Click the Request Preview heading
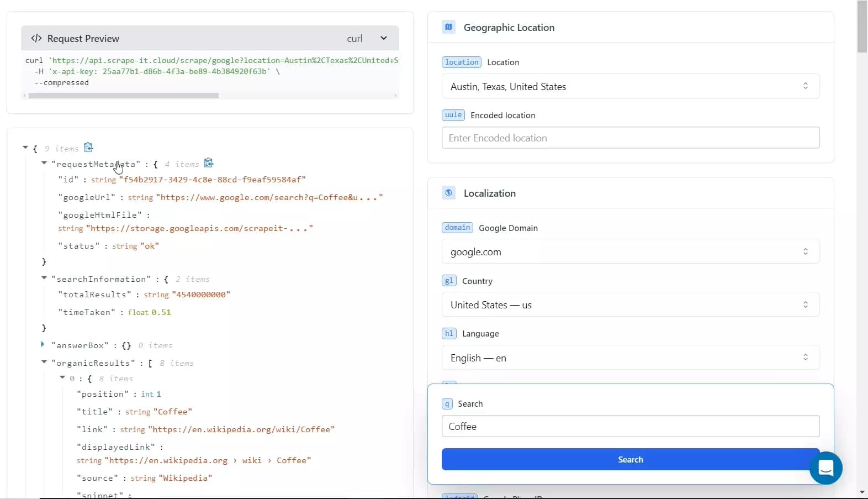 (83, 39)
